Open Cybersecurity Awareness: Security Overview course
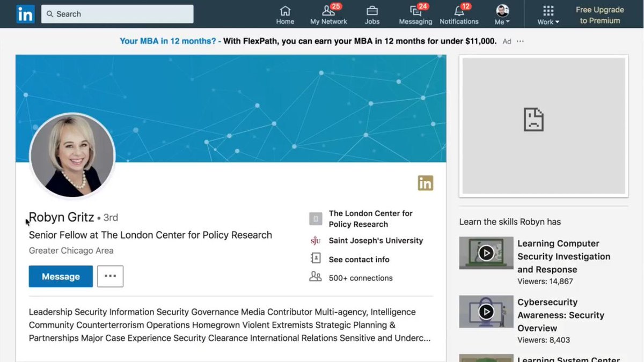Image resolution: width=644 pixels, height=362 pixels. point(561,315)
